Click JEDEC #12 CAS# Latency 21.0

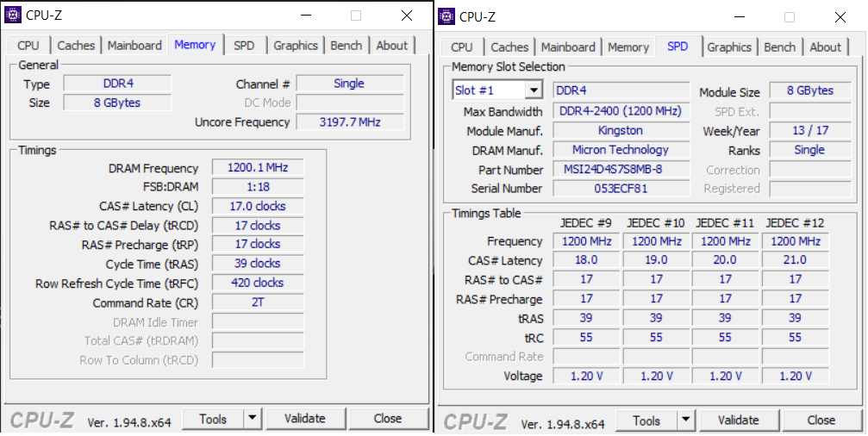pos(795,260)
